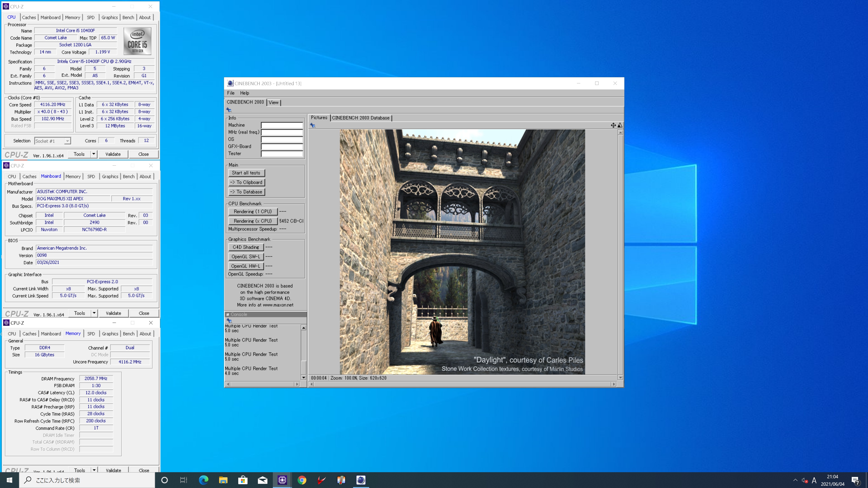Switch to Caches tab in top CPU-Z window
Screen dimensions: 868x488
(x=29, y=18)
